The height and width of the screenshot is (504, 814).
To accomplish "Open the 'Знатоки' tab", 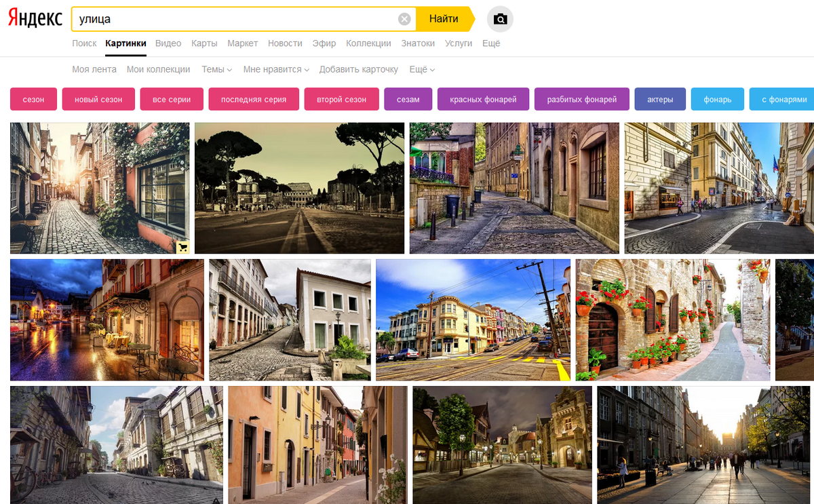I will coord(418,43).
